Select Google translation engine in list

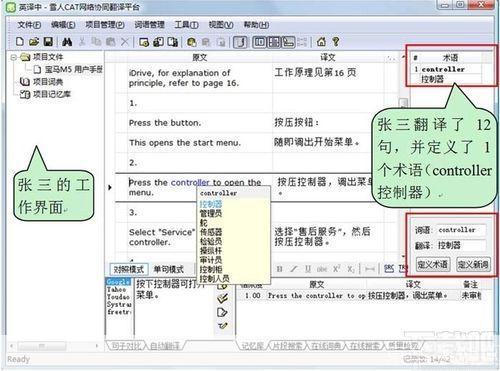point(119,282)
